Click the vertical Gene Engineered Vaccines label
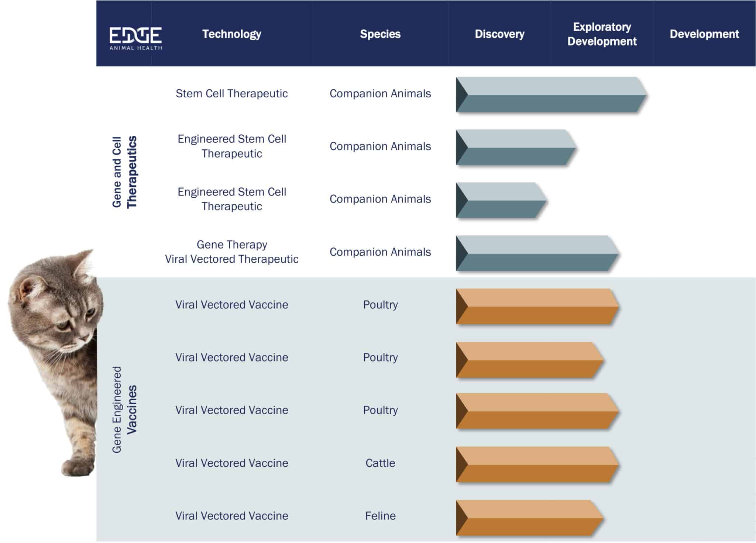Viewport: 756px width, 543px height. point(124,409)
